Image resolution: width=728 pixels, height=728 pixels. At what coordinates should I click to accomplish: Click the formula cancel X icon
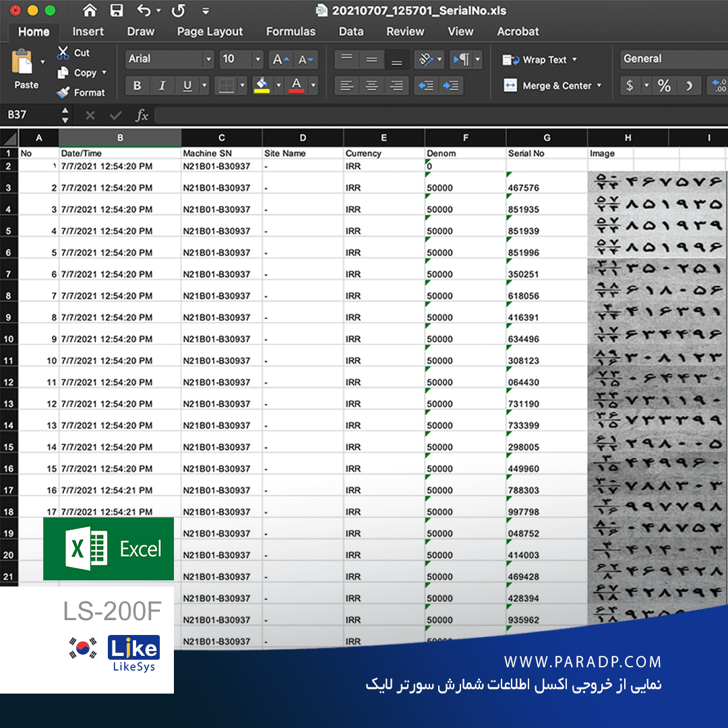[90, 115]
